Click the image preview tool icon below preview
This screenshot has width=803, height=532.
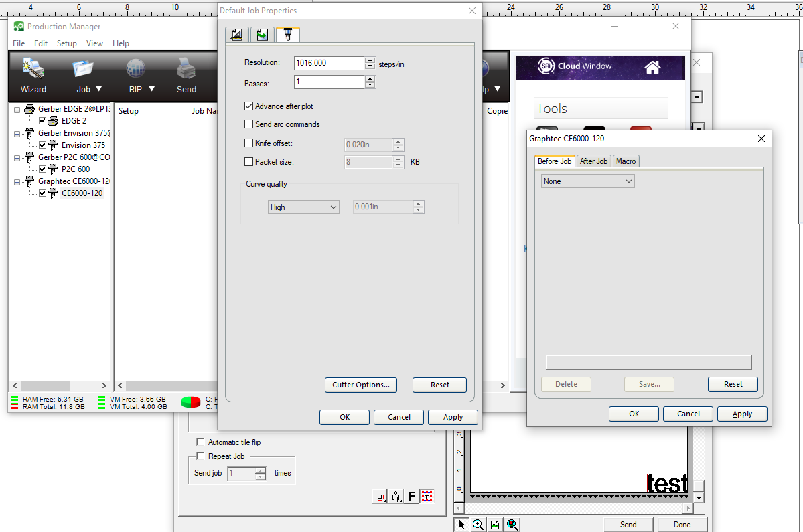click(x=495, y=525)
